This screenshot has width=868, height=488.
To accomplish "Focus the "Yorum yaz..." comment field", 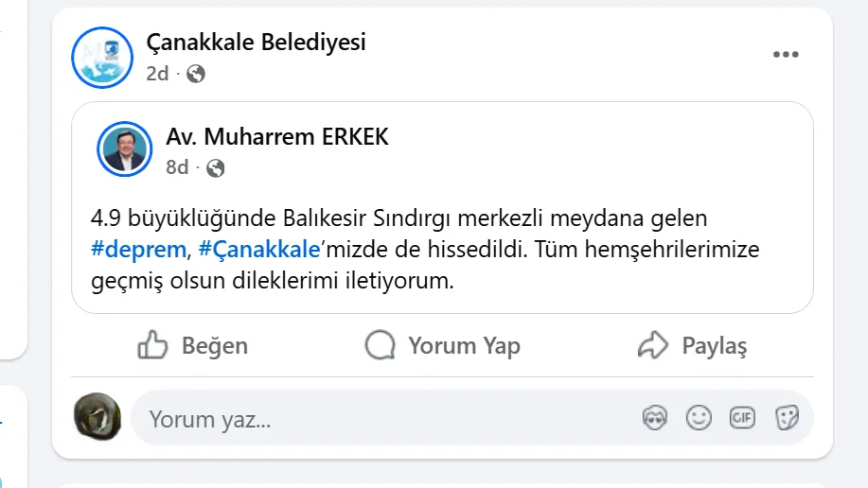I will 379,418.
